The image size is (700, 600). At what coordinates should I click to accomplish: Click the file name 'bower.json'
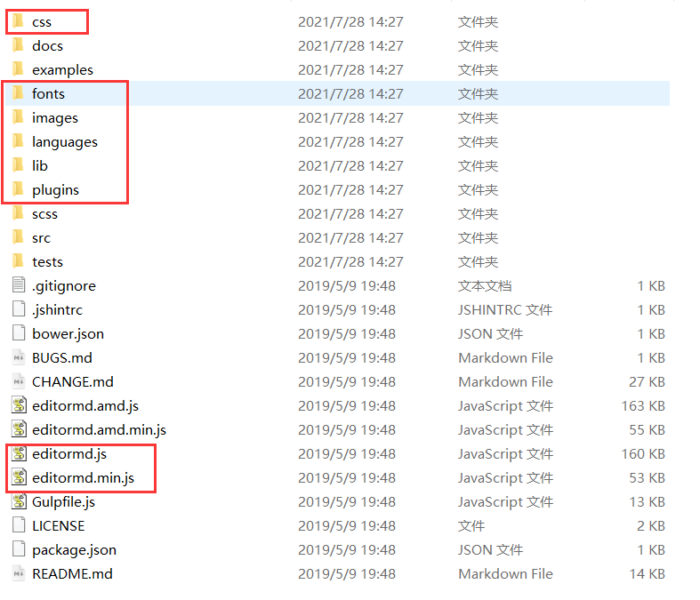(68, 334)
